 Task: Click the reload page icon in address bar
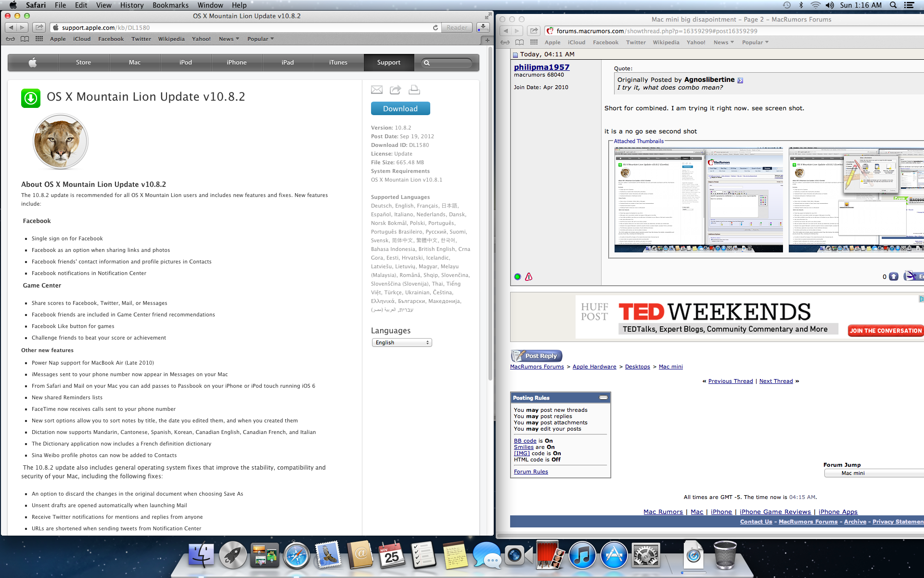point(436,27)
